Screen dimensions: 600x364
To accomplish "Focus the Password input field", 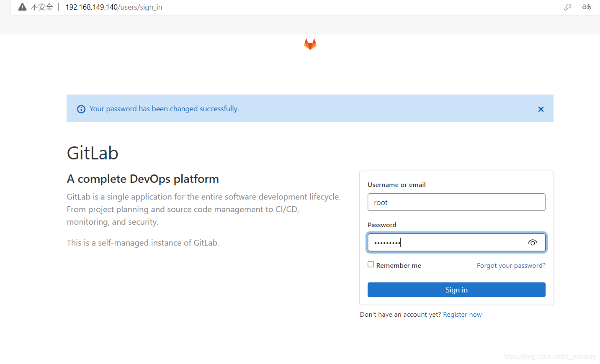I will coord(456,243).
